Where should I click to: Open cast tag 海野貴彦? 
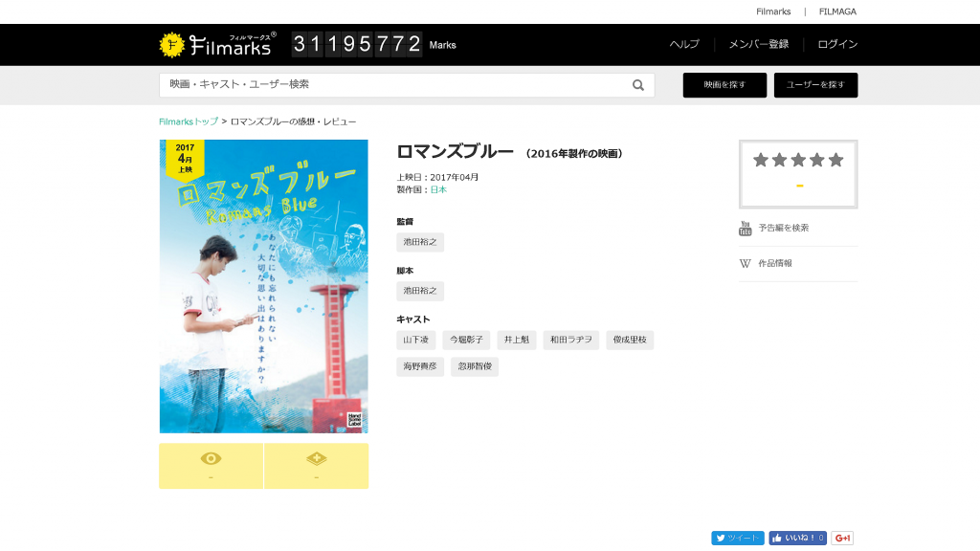pyautogui.click(x=420, y=366)
